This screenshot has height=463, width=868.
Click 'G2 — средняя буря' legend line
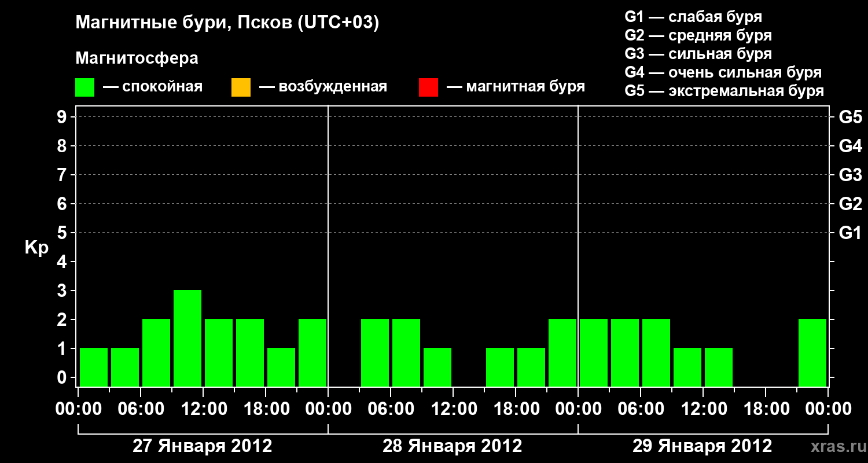(698, 35)
